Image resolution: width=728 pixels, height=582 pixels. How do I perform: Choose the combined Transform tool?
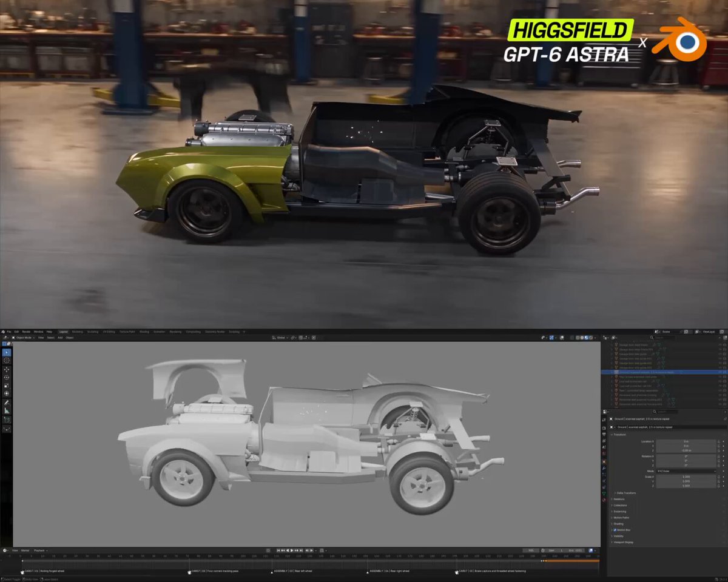click(7, 393)
